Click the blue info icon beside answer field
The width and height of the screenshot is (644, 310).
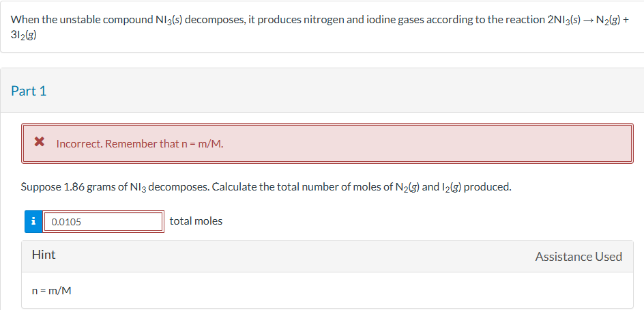tap(32, 221)
